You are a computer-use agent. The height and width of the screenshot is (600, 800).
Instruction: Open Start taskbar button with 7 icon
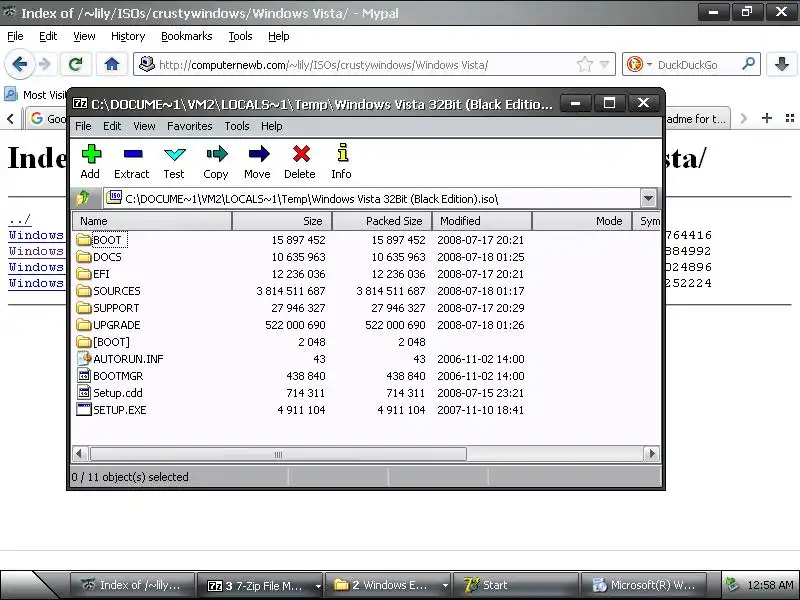click(515, 585)
